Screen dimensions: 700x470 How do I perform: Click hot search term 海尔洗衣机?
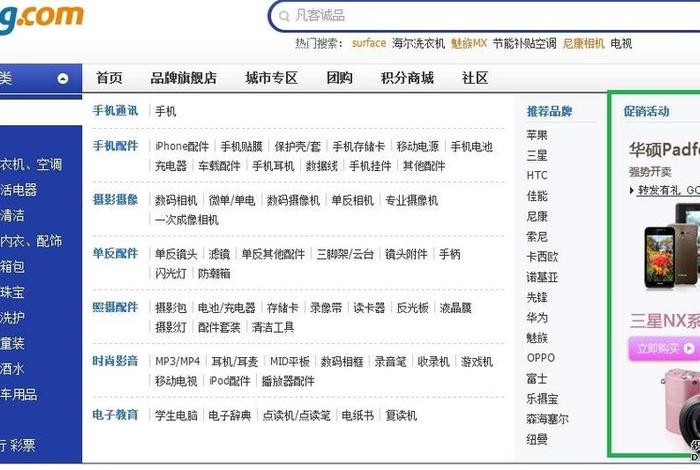[x=418, y=43]
